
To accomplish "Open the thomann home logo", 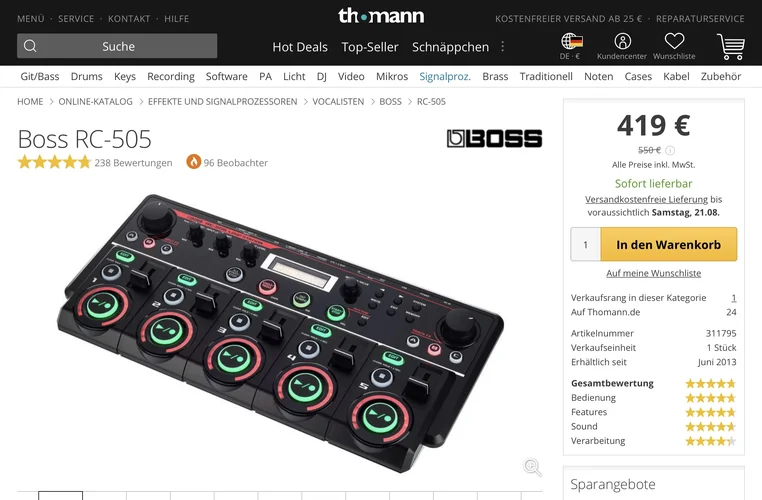I will pos(381,16).
